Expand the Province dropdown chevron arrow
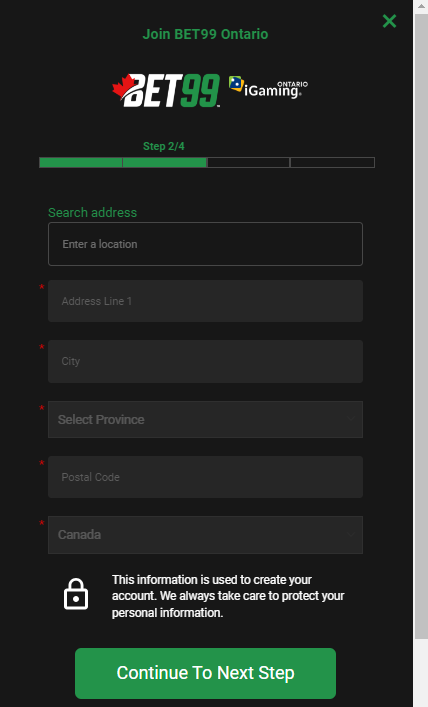The width and height of the screenshot is (428, 707). 350,419
